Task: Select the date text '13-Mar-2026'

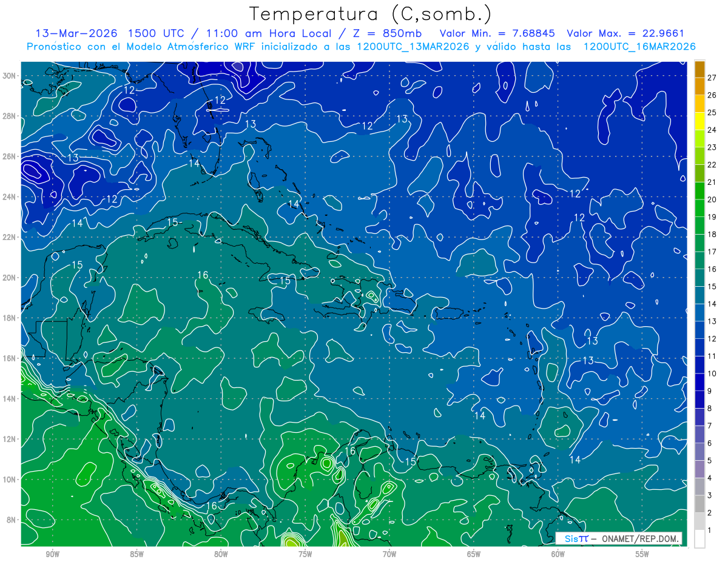Action: (x=76, y=33)
